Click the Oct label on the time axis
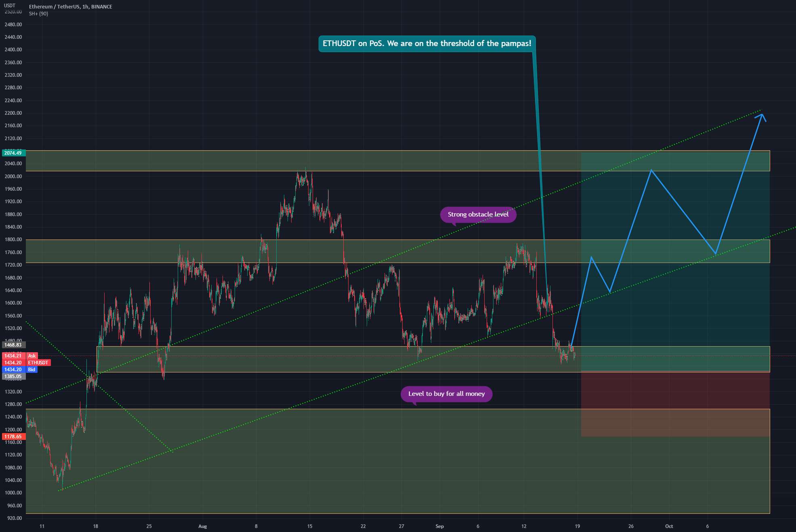This screenshot has height=532, width=796. (669, 526)
